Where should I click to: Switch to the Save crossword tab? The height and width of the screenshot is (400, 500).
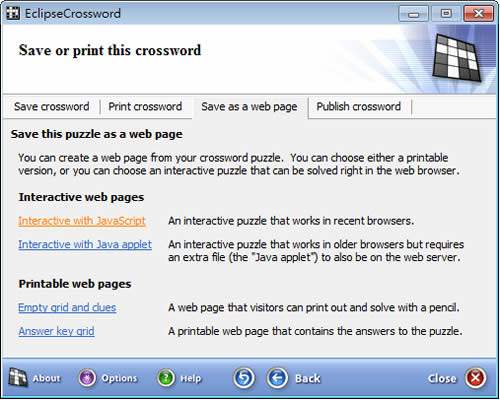point(52,107)
